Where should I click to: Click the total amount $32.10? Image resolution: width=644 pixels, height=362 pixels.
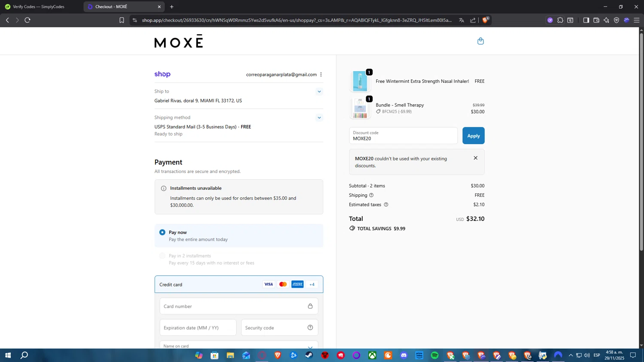[x=475, y=219]
